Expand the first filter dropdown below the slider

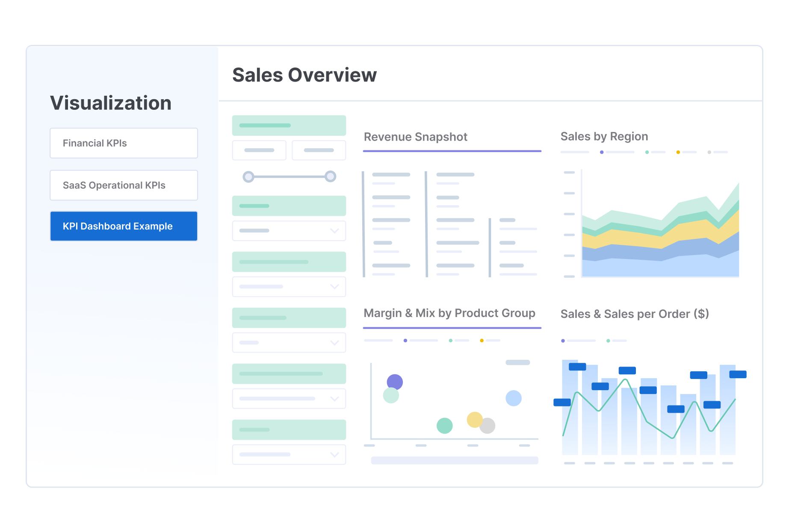click(x=289, y=231)
